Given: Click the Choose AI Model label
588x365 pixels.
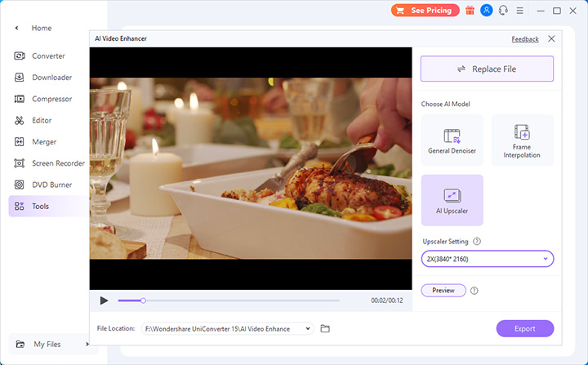Looking at the screenshot, I should (446, 104).
